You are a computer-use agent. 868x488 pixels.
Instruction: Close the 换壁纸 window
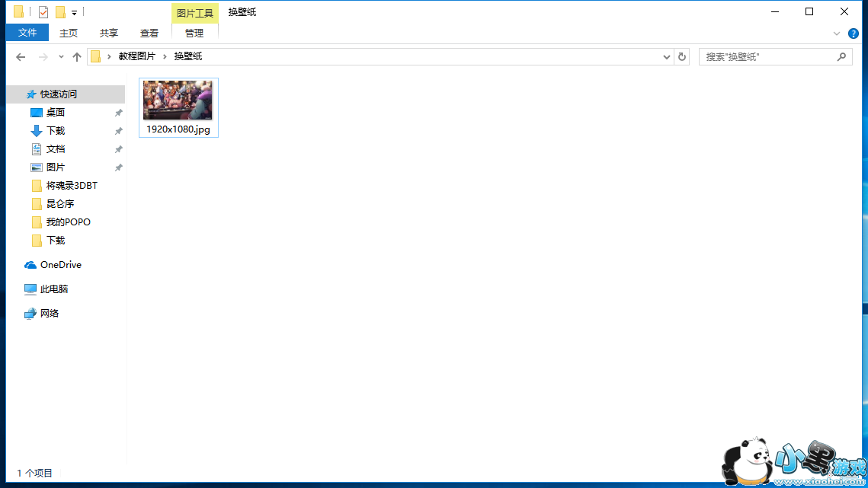click(844, 11)
